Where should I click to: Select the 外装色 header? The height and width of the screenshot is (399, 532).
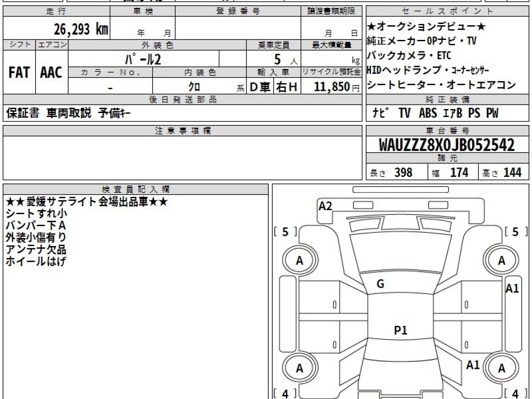pyautogui.click(x=157, y=45)
